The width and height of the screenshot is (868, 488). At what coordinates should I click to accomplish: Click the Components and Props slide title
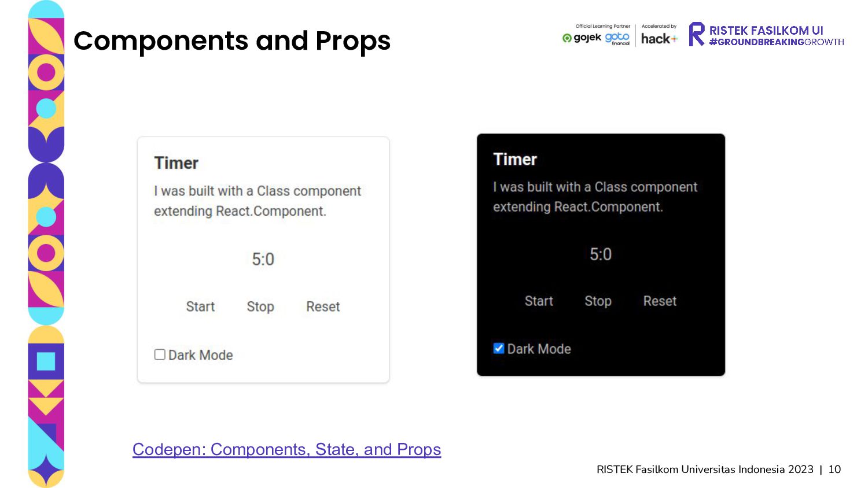(232, 41)
